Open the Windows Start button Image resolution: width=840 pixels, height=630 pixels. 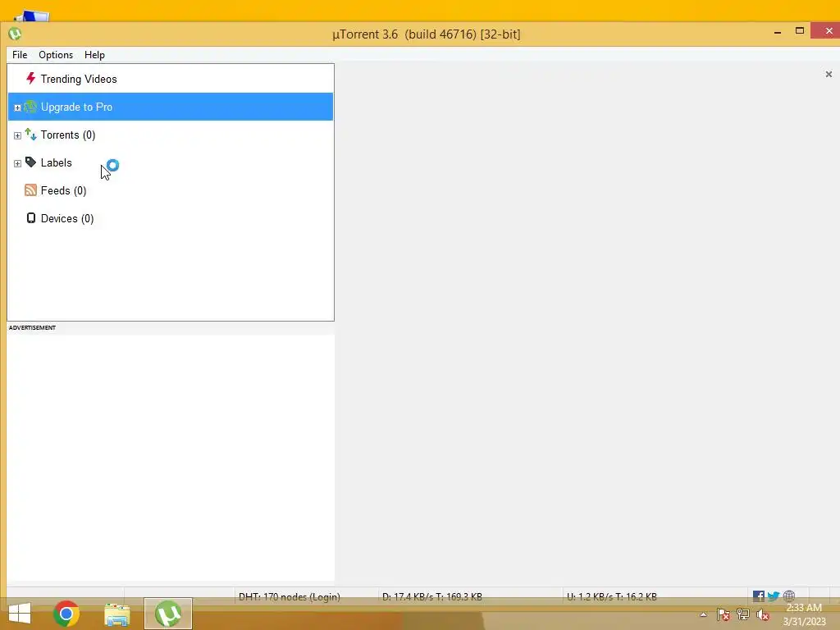point(20,614)
